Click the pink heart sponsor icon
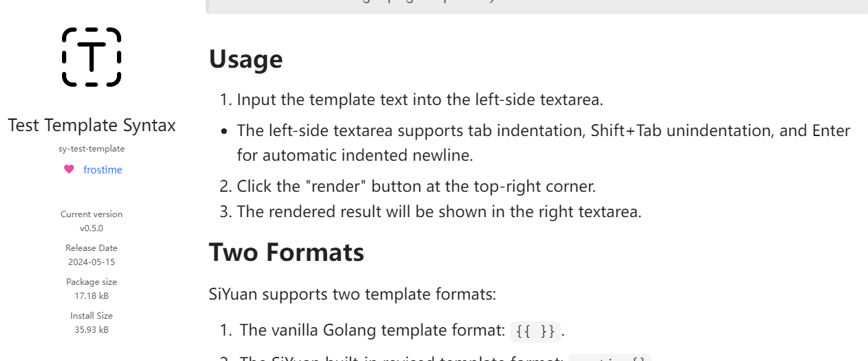868x361 pixels. click(x=69, y=169)
